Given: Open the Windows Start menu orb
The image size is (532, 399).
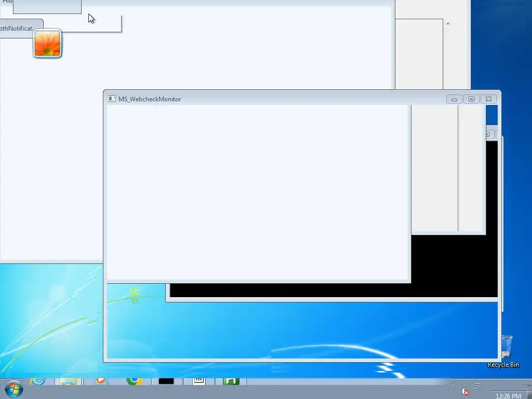Looking at the screenshot, I should click(x=14, y=389).
